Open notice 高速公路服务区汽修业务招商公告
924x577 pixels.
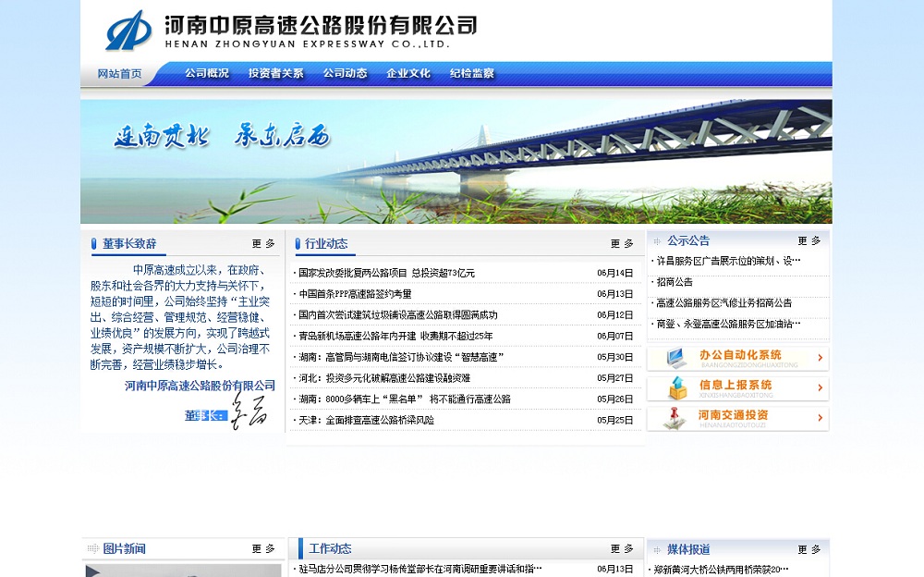pyautogui.click(x=724, y=302)
